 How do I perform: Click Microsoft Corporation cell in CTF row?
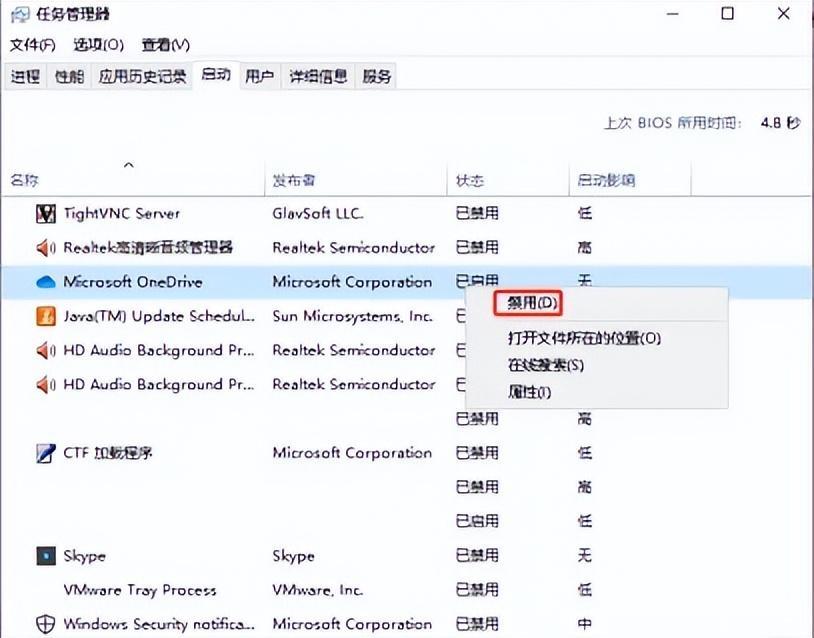tap(352, 453)
